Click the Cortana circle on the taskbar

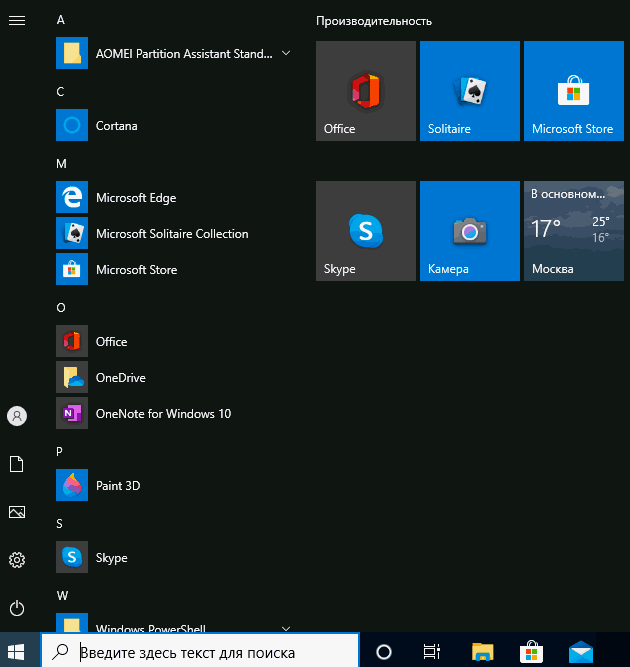coord(384,651)
